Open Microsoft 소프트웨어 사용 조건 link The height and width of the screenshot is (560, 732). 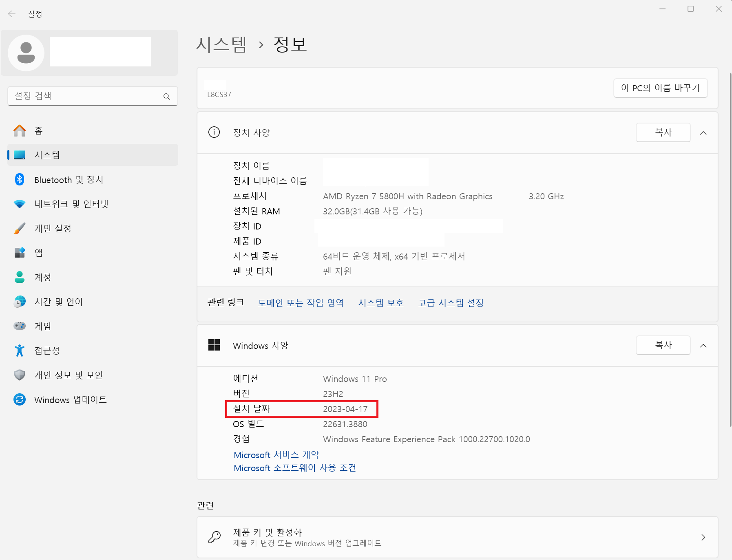click(295, 468)
